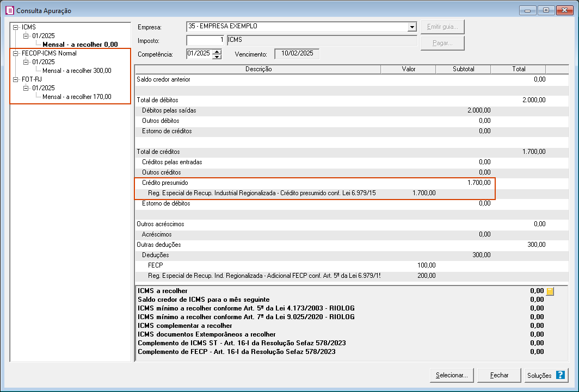
Task: Click the Imposto code input field
Action: [x=205, y=40]
